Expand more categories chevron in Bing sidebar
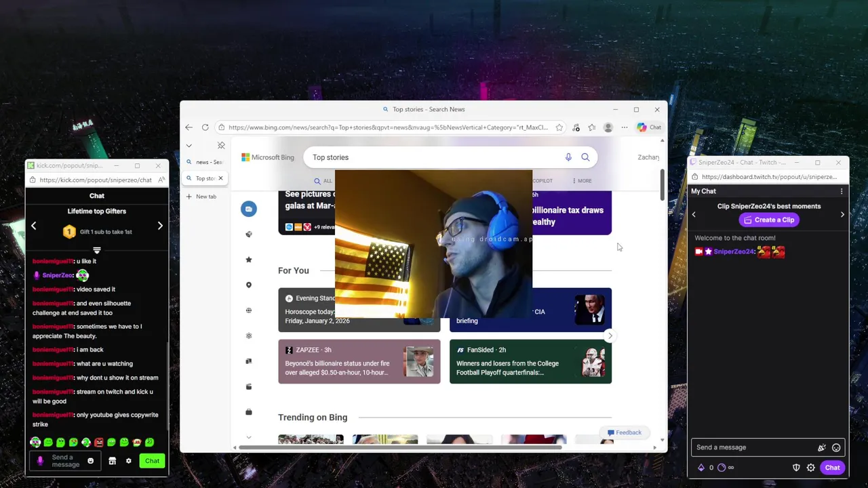 click(x=249, y=437)
